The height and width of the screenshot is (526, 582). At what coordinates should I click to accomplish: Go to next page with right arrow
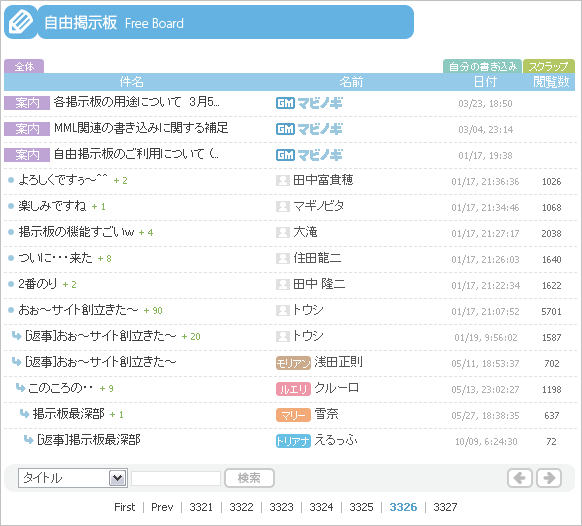click(x=549, y=478)
